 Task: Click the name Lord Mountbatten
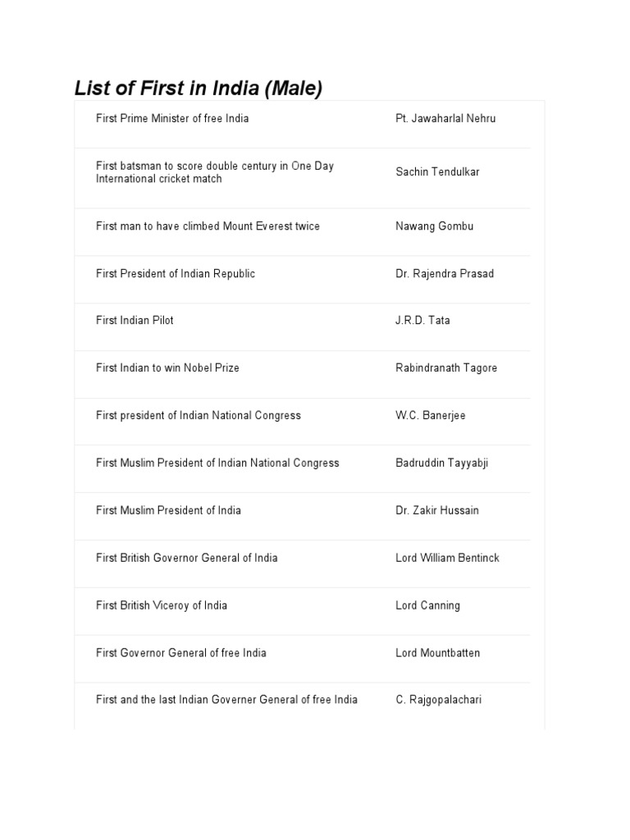437,654
